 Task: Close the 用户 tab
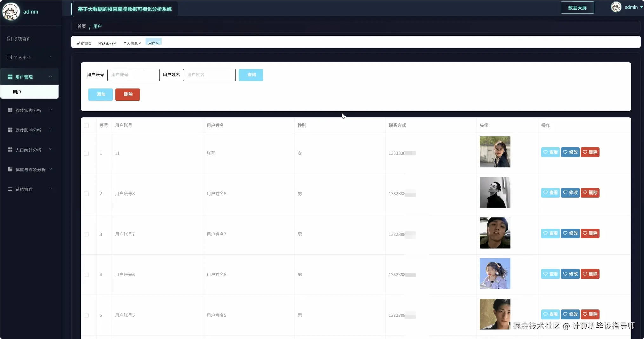[157, 43]
